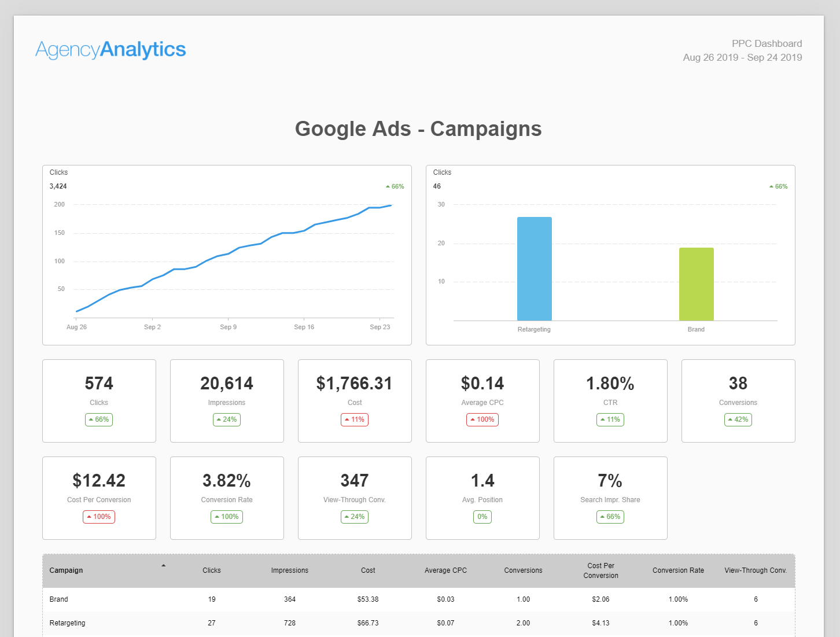Click the Google Ads - Campaigns heading
The width and height of the screenshot is (840, 637).
418,128
